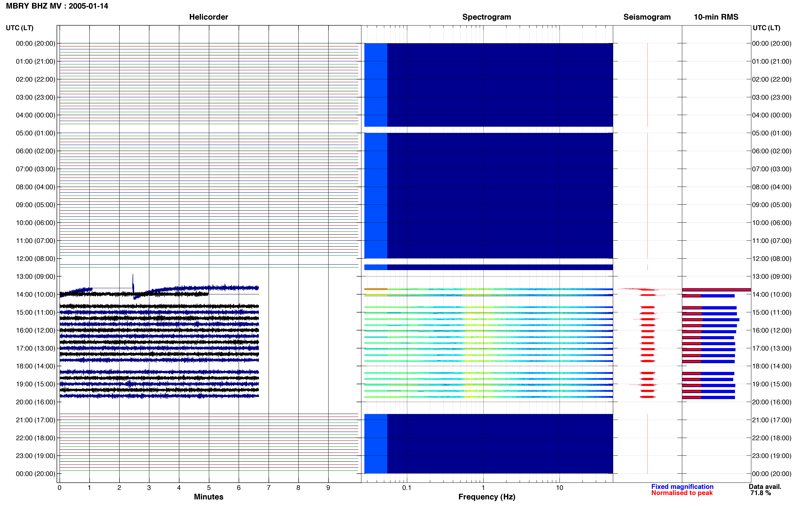Click right axis label '19:00 (15:00)'
The width and height of the screenshot is (812, 508).
772,384
